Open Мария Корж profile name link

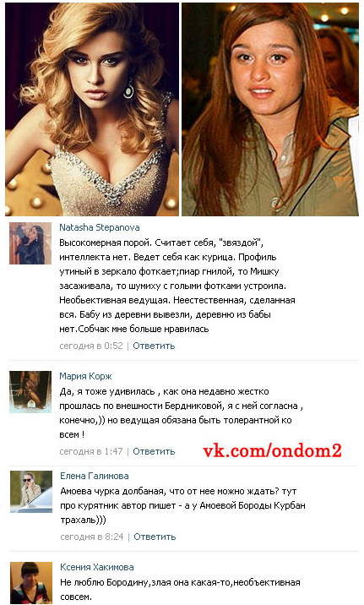pyautogui.click(x=85, y=376)
